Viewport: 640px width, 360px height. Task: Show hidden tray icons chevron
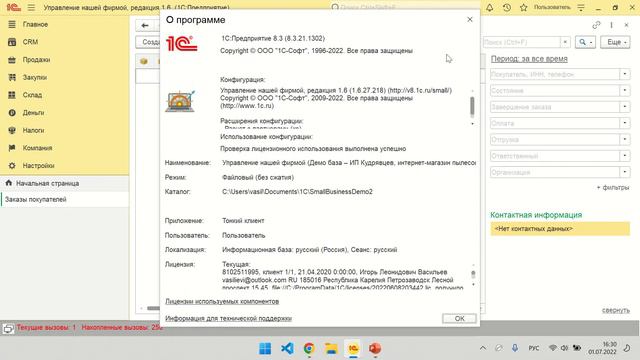[483, 348]
